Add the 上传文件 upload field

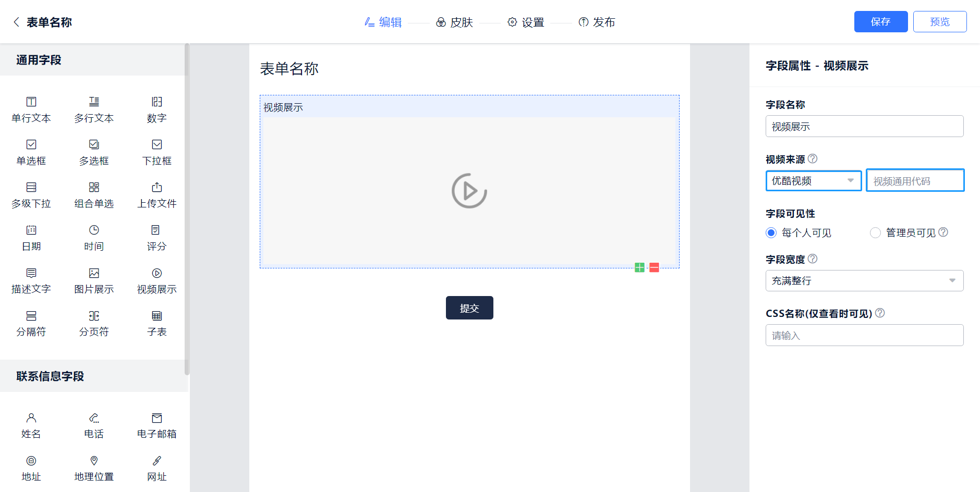click(x=156, y=194)
